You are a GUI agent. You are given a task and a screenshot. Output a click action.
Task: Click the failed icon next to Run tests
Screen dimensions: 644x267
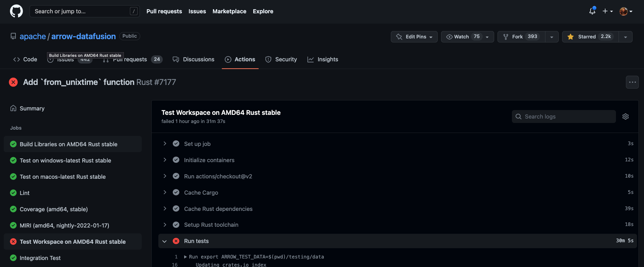(x=176, y=241)
